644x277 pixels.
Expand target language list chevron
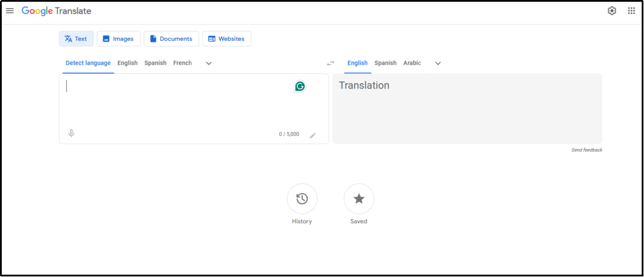(438, 63)
